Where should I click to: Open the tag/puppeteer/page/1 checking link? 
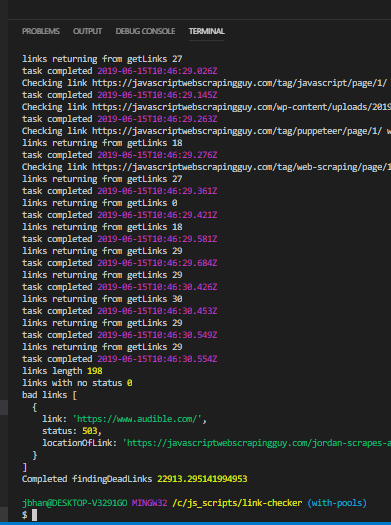237,131
